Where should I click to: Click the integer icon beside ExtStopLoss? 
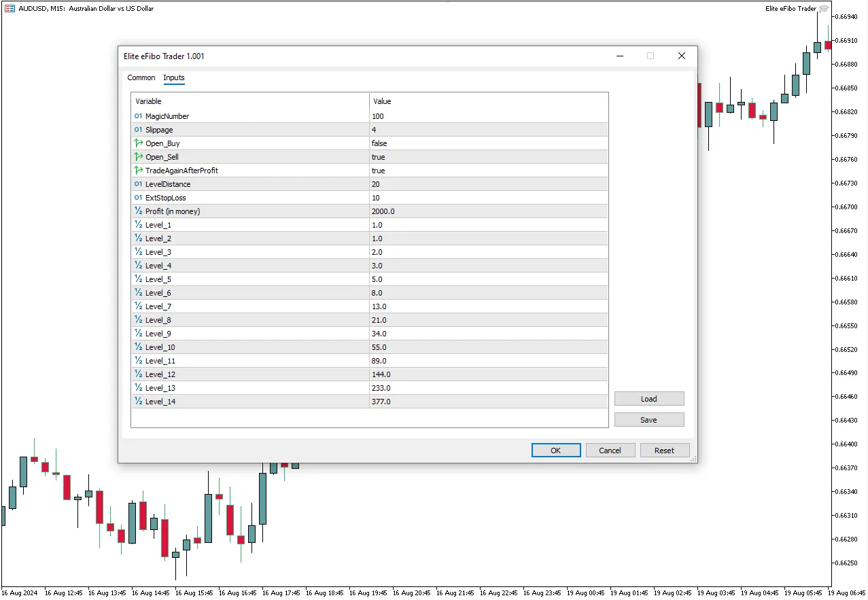139,198
